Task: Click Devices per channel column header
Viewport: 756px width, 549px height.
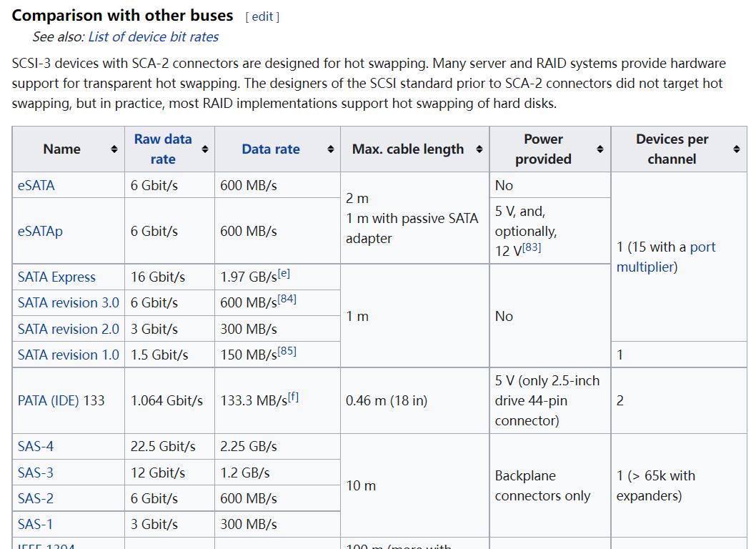Action: pyautogui.click(x=679, y=149)
